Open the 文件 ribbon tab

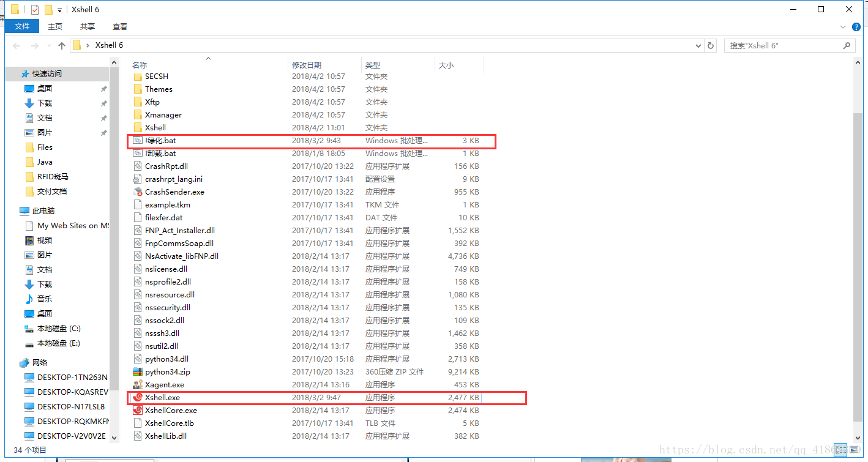tap(22, 26)
